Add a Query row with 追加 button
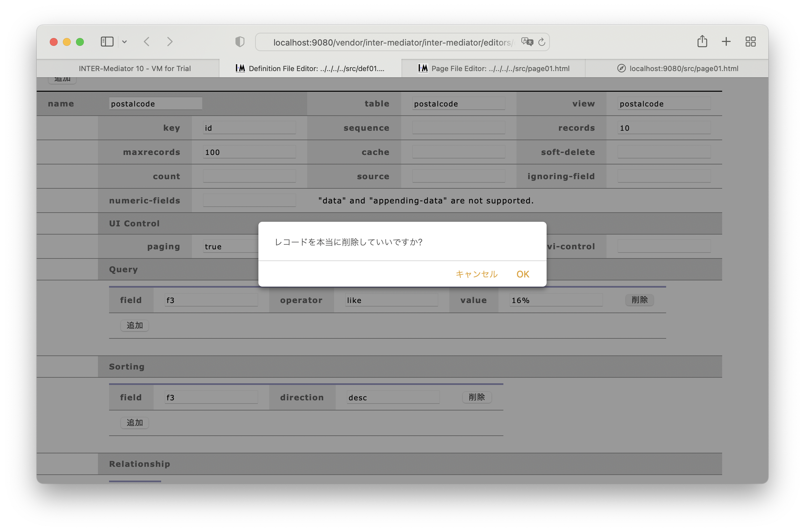805x532 pixels. (x=135, y=325)
